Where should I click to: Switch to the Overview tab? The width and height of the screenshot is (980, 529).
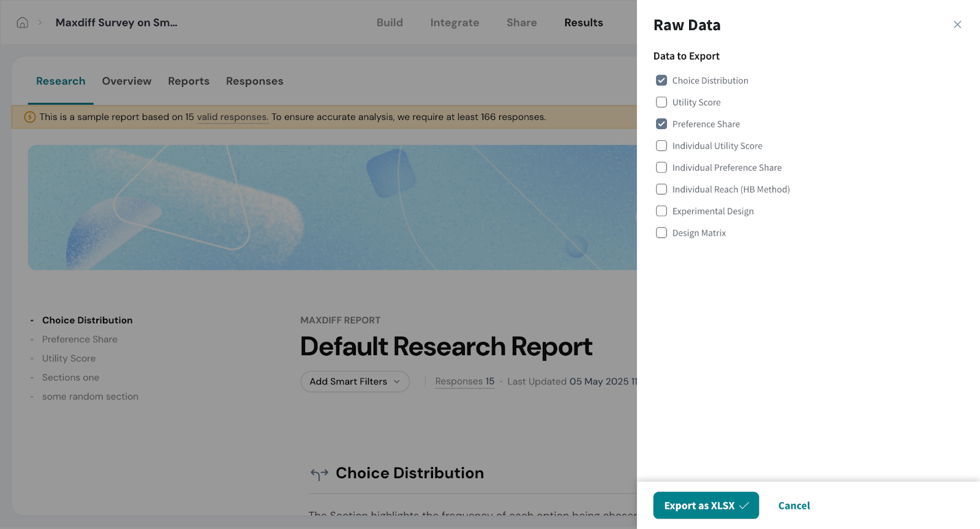click(x=126, y=81)
